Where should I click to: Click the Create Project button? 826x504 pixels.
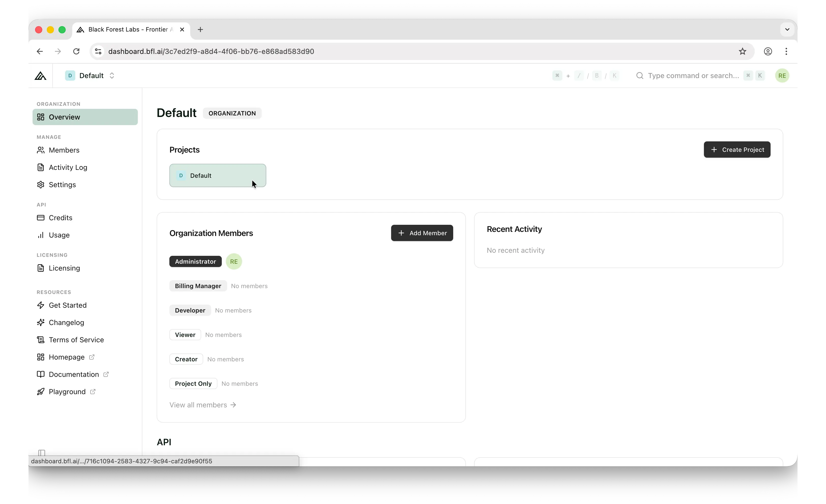[737, 150]
